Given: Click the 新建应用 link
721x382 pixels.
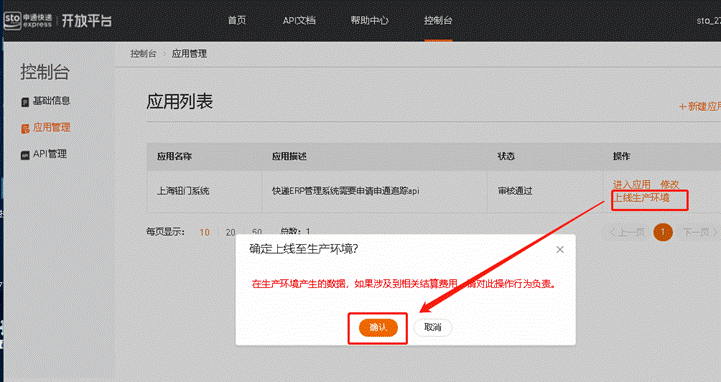Looking at the screenshot, I should (x=700, y=107).
